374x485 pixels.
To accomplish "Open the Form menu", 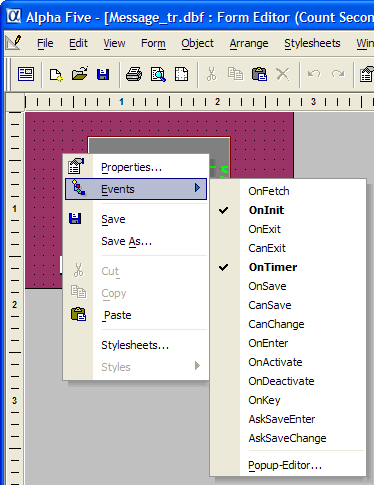I will tap(153, 43).
